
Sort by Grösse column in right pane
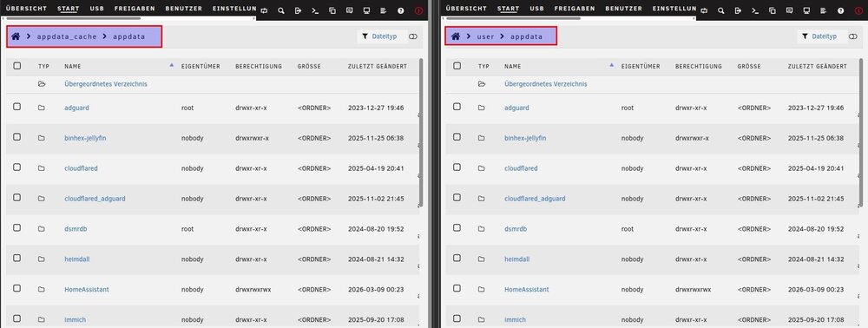750,66
